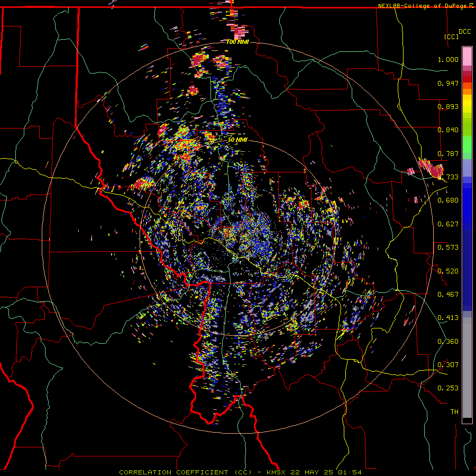
Task: Click the CORRELATION COEFFICIENT (CC) footer title
Action: (x=186, y=472)
